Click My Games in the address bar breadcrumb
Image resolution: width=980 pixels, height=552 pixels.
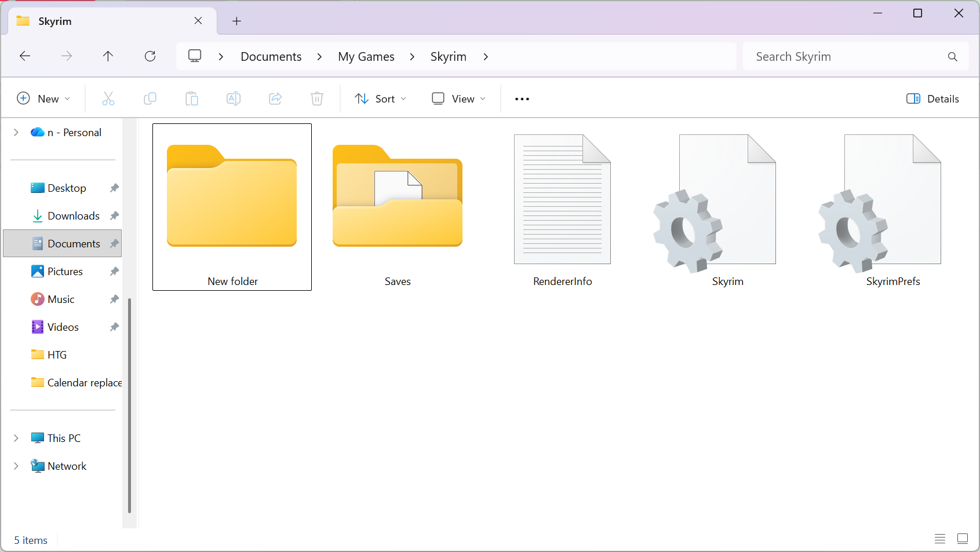click(x=366, y=57)
